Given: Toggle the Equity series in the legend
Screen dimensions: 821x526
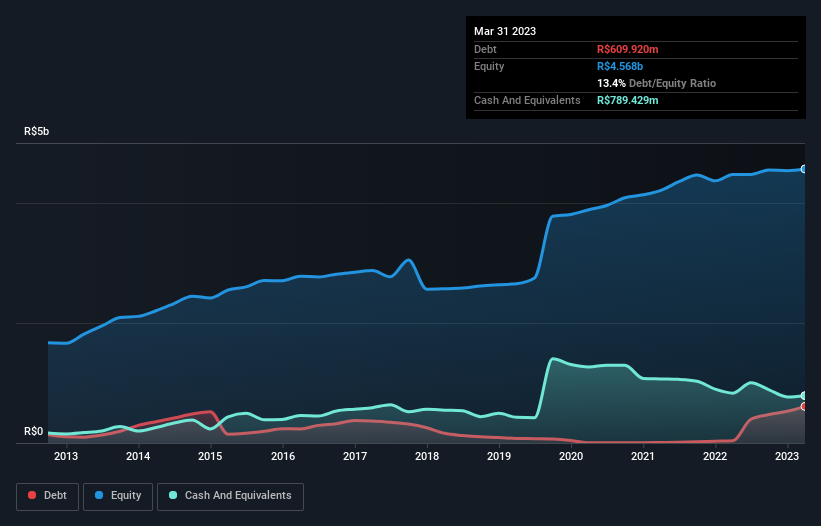Looking at the screenshot, I should pyautogui.click(x=117, y=496).
